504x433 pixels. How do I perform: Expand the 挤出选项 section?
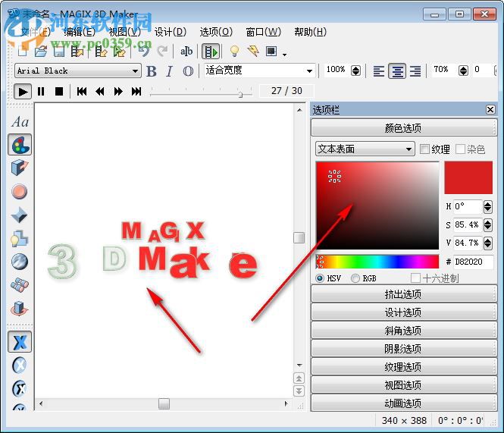(x=404, y=293)
